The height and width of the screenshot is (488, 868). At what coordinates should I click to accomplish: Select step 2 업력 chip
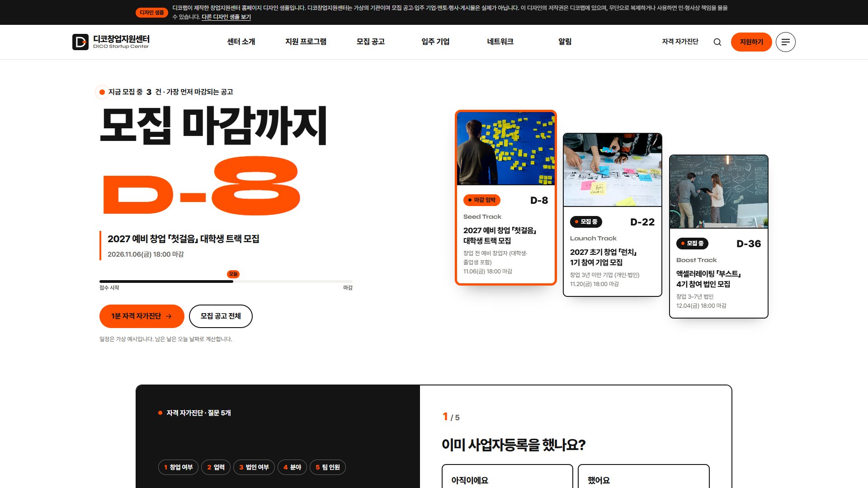tap(216, 467)
